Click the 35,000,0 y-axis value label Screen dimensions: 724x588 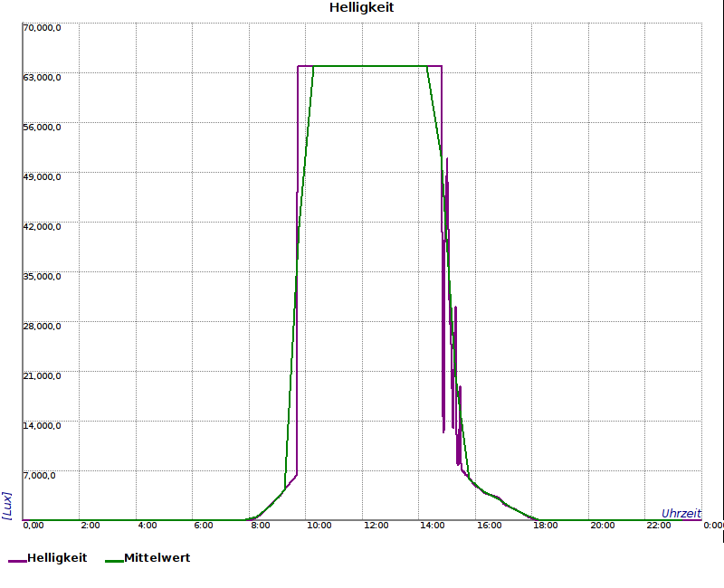click(x=42, y=276)
